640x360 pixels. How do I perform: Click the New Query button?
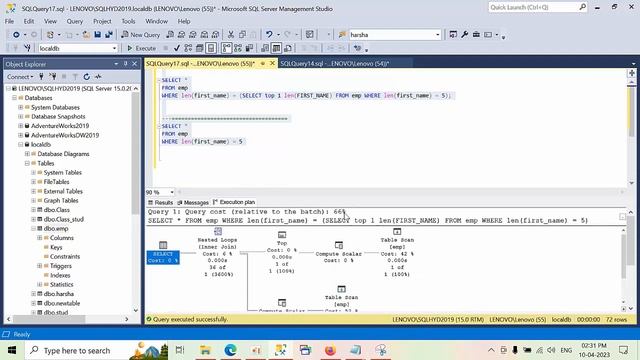pos(140,35)
